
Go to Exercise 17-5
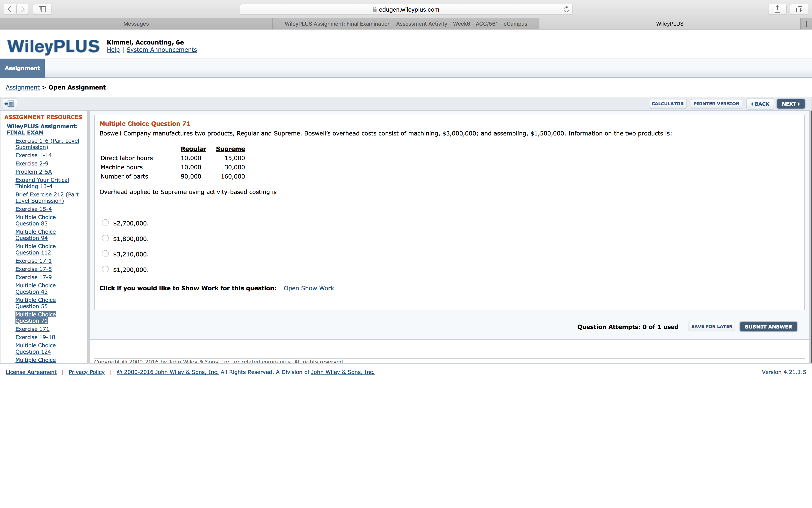click(x=34, y=269)
